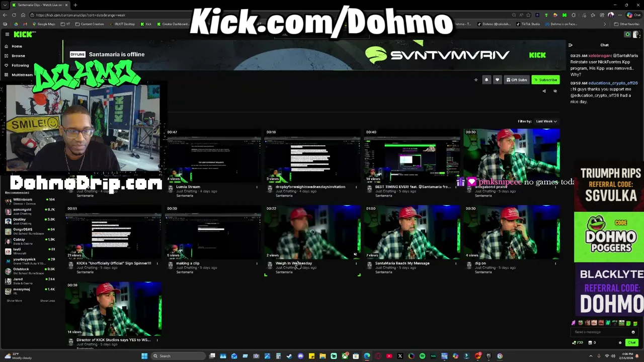This screenshot has height=362, width=644.
Task: Click username xelobrogan in chat
Action: point(599,56)
